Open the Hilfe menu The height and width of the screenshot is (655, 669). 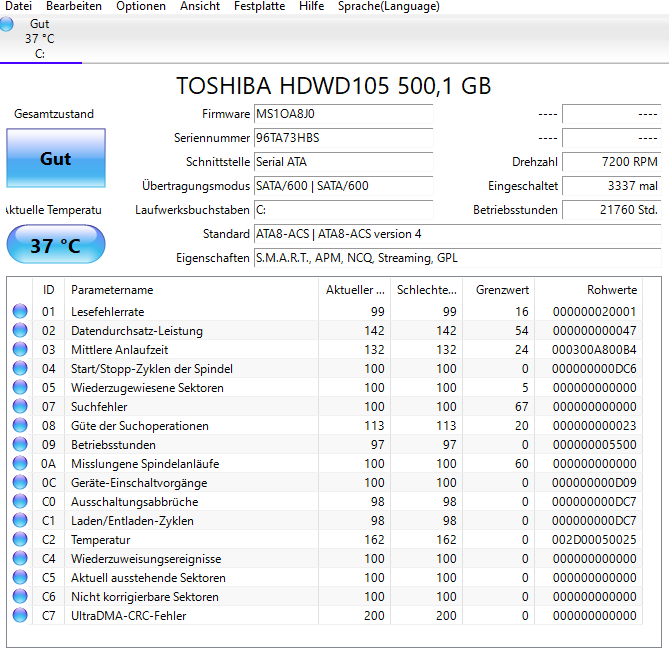311,6
